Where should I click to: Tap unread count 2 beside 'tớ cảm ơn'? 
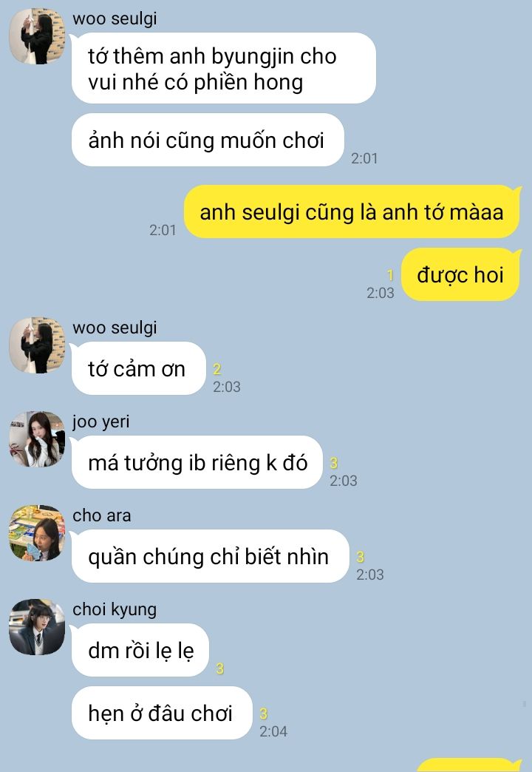click(x=217, y=369)
